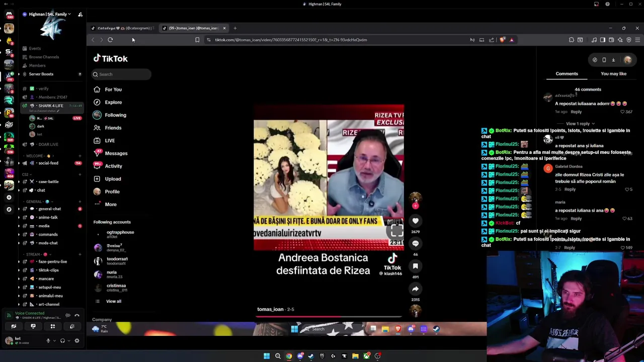The height and width of the screenshot is (362, 644).
Task: Open the video comments bubble icon
Action: click(x=416, y=243)
